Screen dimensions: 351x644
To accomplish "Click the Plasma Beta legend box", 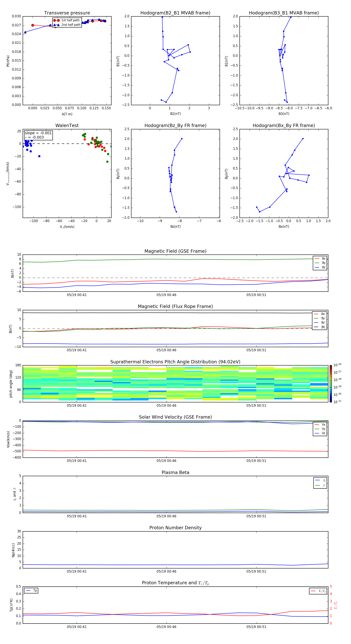I will pyautogui.click(x=320, y=483).
